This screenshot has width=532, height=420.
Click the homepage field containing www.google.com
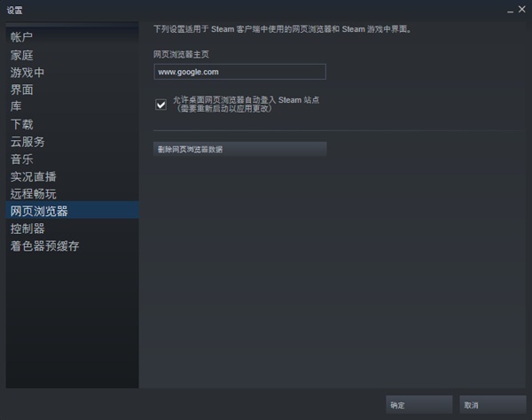click(240, 72)
